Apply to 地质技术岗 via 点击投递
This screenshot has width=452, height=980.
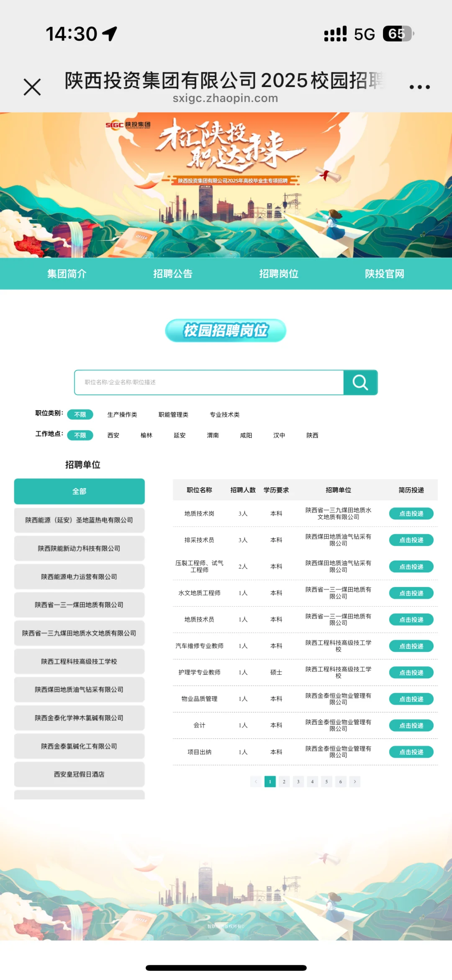click(411, 514)
